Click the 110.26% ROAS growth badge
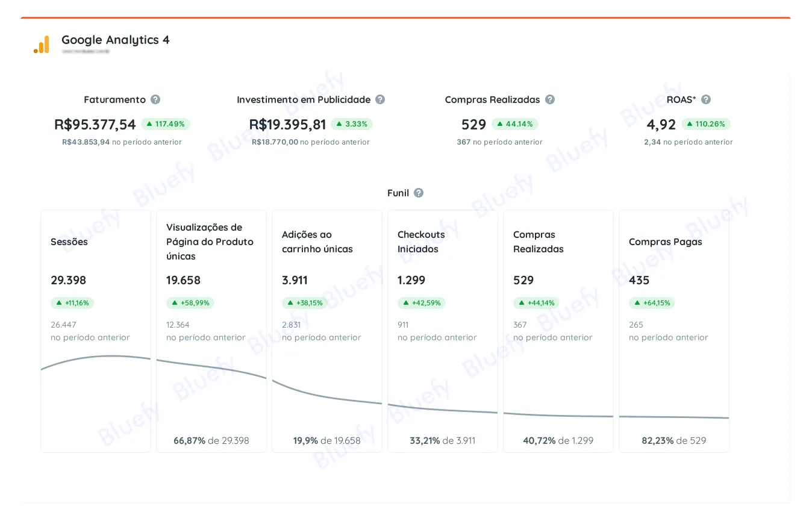Viewport: 812px width, 521px height. (x=706, y=124)
